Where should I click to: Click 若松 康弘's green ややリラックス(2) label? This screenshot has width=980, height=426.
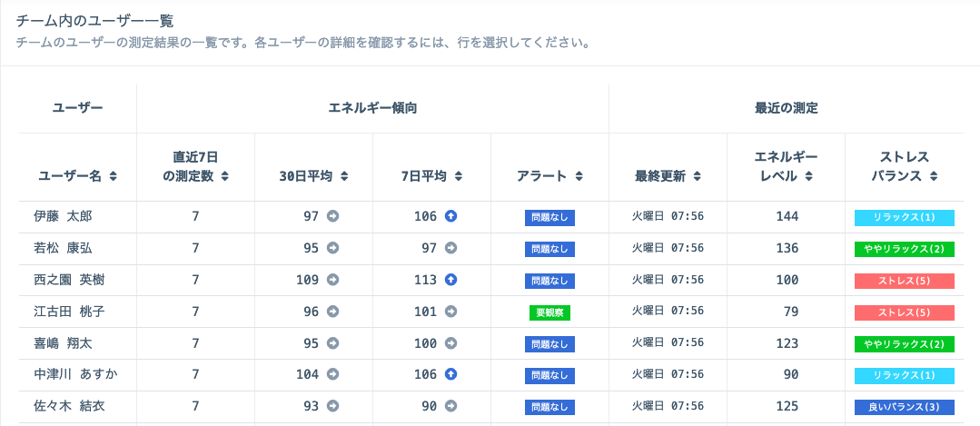(x=904, y=249)
